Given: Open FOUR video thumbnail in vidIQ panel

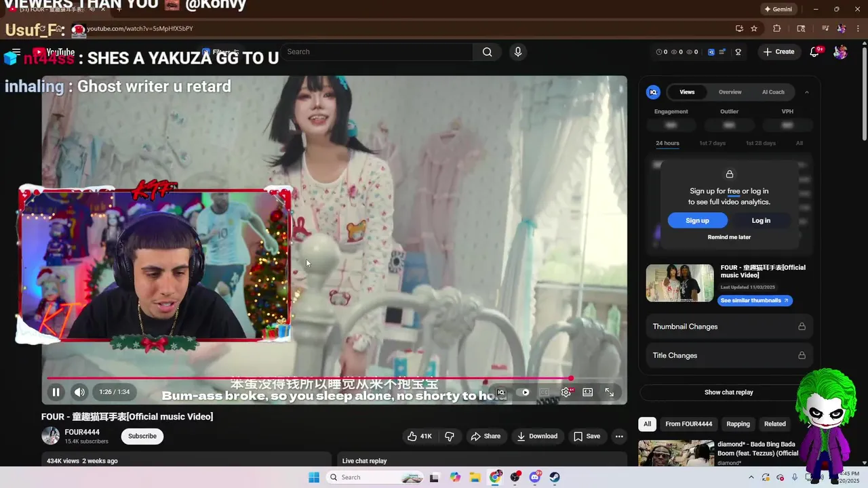Looking at the screenshot, I should (x=680, y=283).
